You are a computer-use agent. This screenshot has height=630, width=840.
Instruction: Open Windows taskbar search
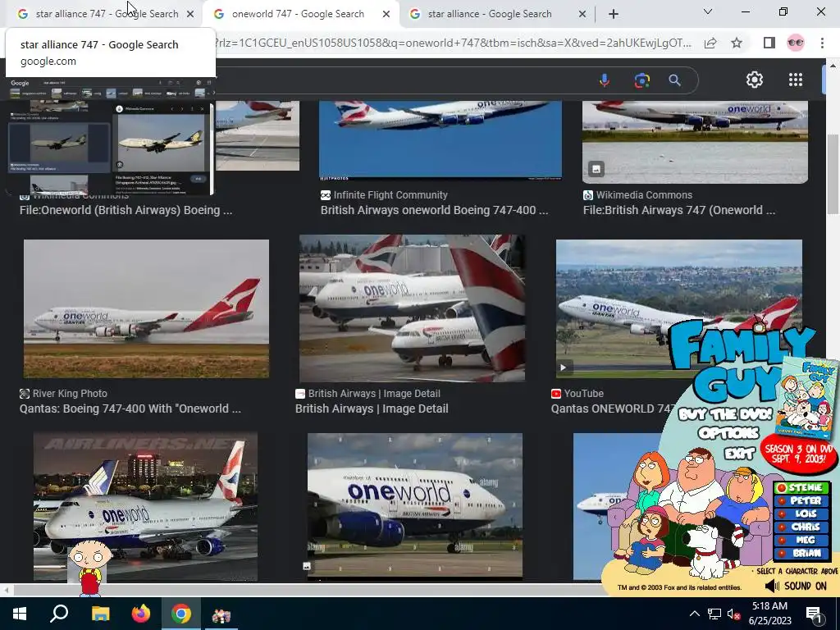(x=59, y=614)
